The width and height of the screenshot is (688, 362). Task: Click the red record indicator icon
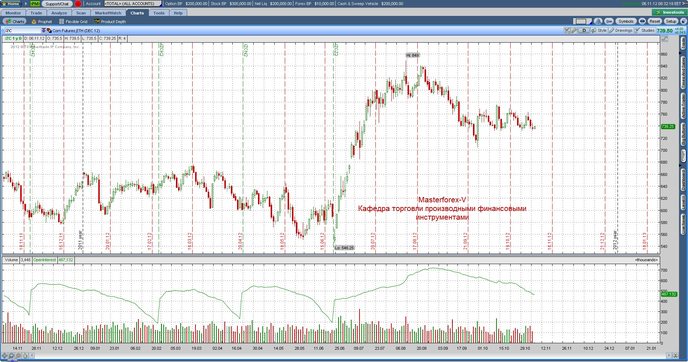tap(78, 4)
